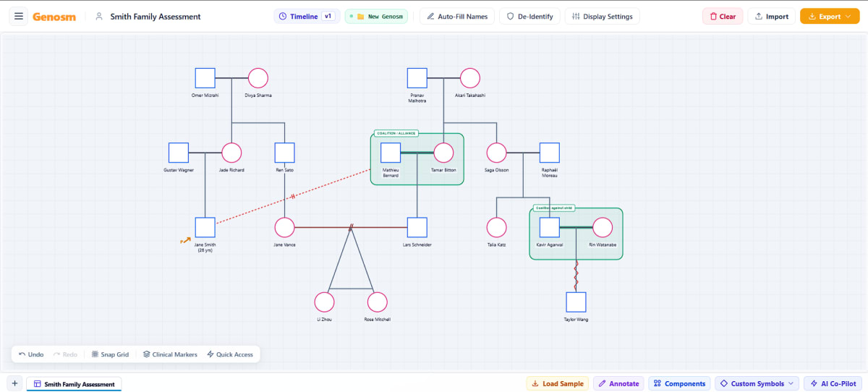Toggle Snap Grid
The width and height of the screenshot is (868, 392).
coord(110,354)
